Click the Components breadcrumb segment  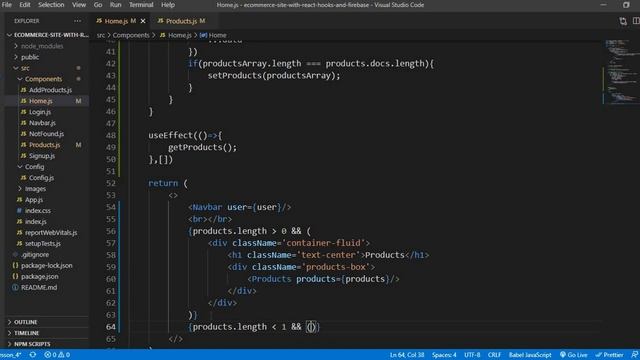pos(131,36)
